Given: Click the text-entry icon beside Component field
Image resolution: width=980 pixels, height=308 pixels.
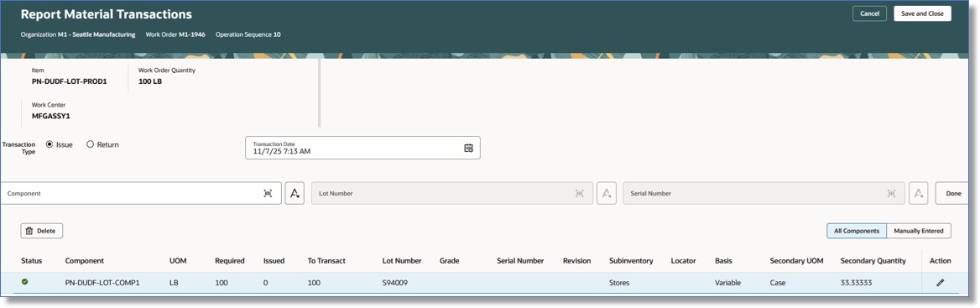Looking at the screenshot, I should [295, 194].
